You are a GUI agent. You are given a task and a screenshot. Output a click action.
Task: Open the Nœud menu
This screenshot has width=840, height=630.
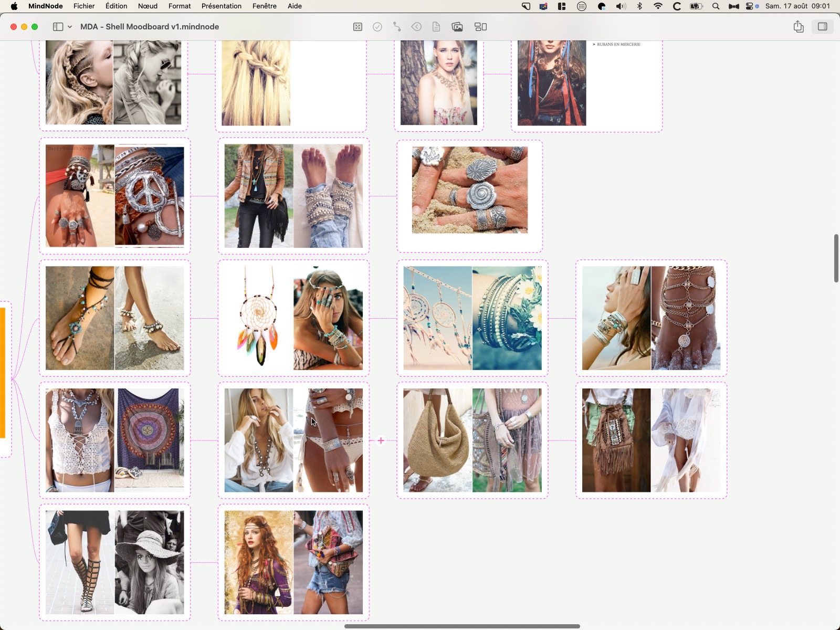click(148, 6)
